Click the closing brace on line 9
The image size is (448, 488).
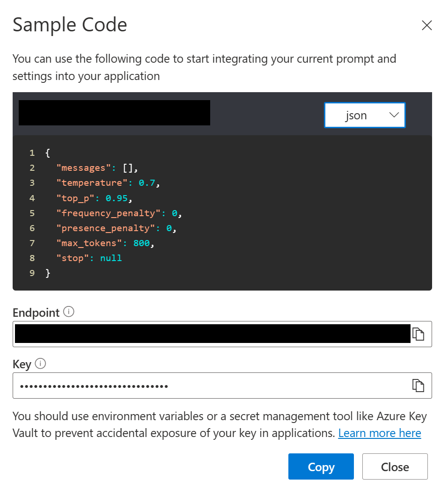click(x=48, y=273)
